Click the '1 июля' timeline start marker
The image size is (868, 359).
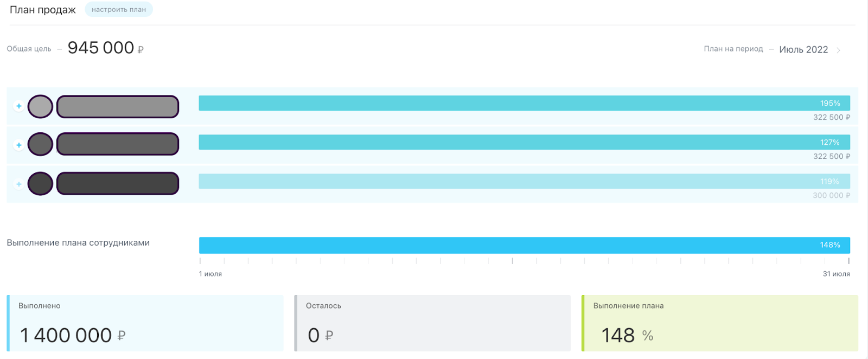[x=210, y=274]
